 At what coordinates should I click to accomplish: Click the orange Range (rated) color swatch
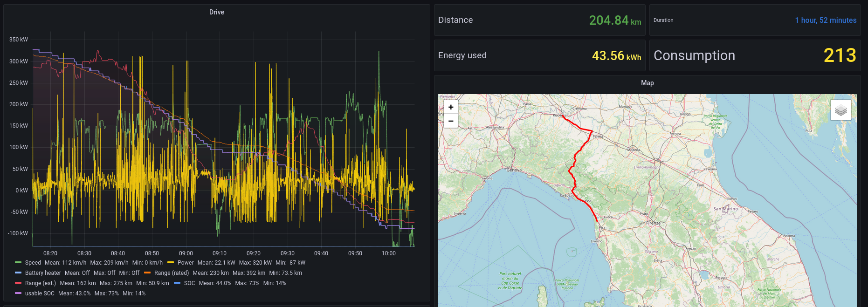click(147, 273)
